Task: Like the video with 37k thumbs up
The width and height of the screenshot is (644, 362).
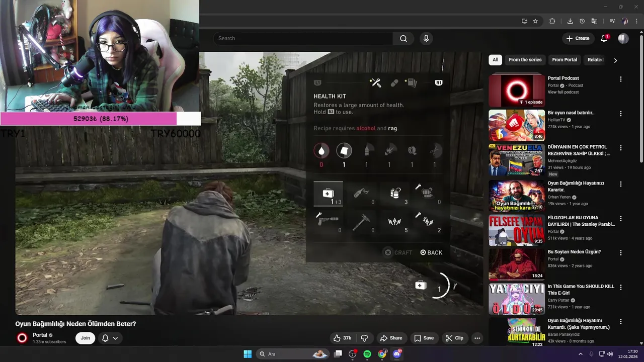Action: point(342,338)
